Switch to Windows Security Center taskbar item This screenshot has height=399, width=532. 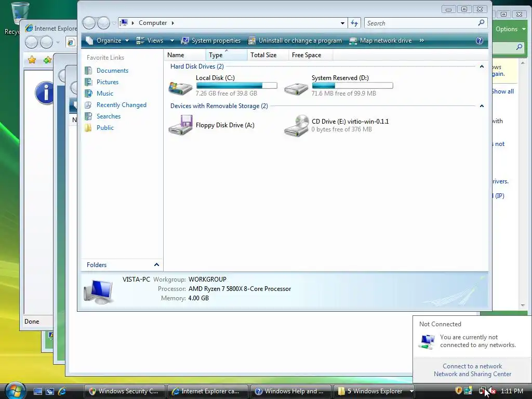124,391
